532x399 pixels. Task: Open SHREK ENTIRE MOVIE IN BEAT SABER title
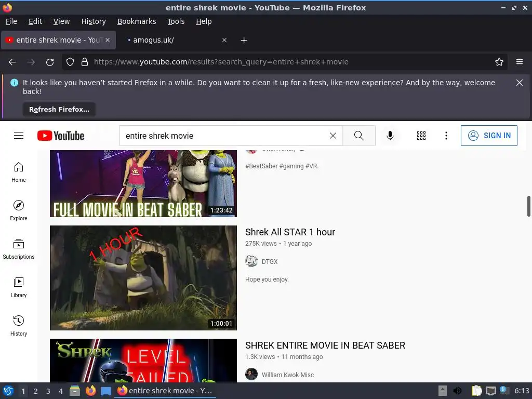pos(325,345)
